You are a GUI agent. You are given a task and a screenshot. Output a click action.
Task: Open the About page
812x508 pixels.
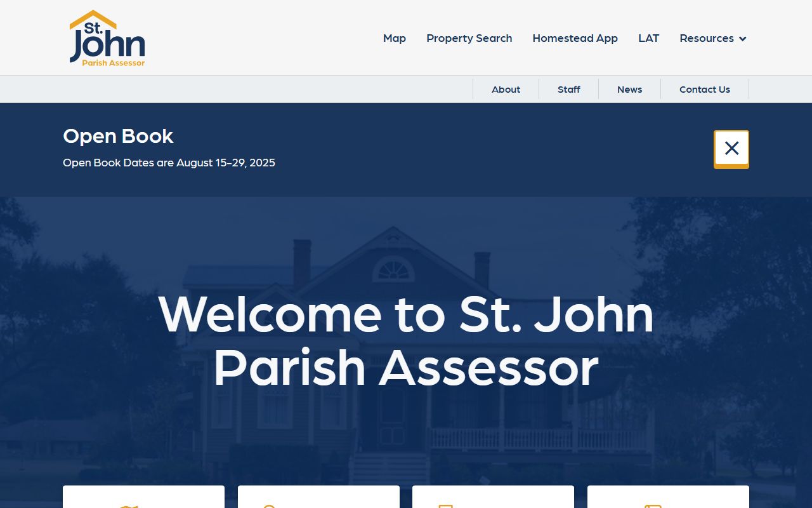point(506,90)
